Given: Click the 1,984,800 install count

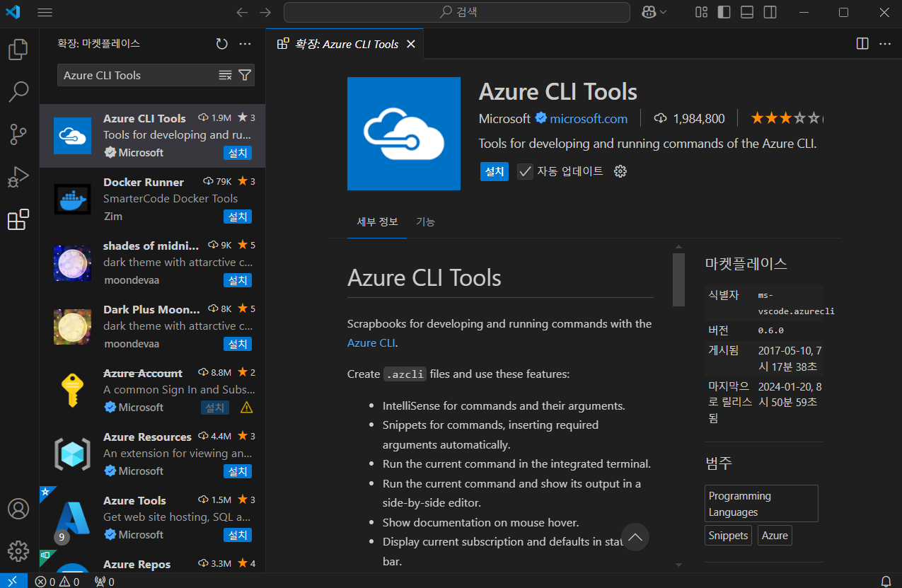Looking at the screenshot, I should [690, 118].
